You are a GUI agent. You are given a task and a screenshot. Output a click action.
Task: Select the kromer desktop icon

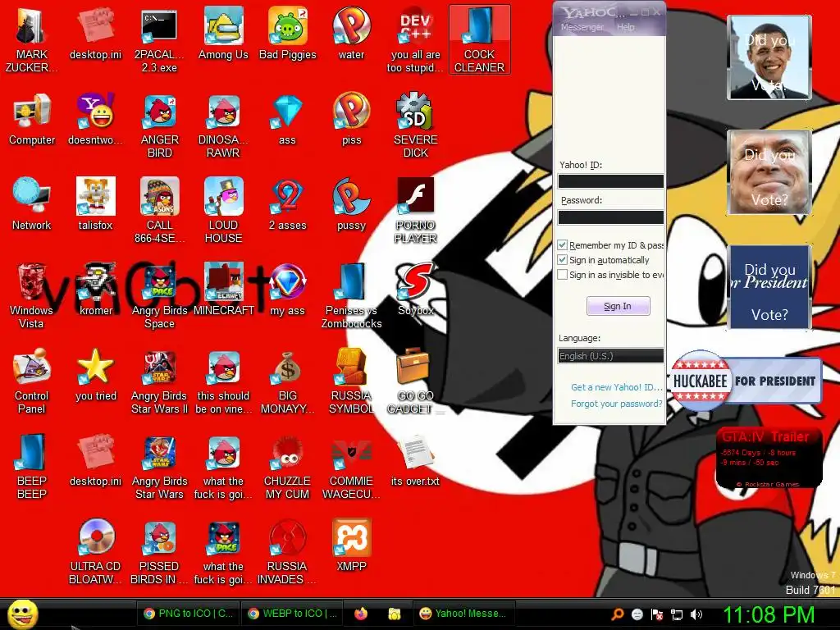(x=95, y=290)
